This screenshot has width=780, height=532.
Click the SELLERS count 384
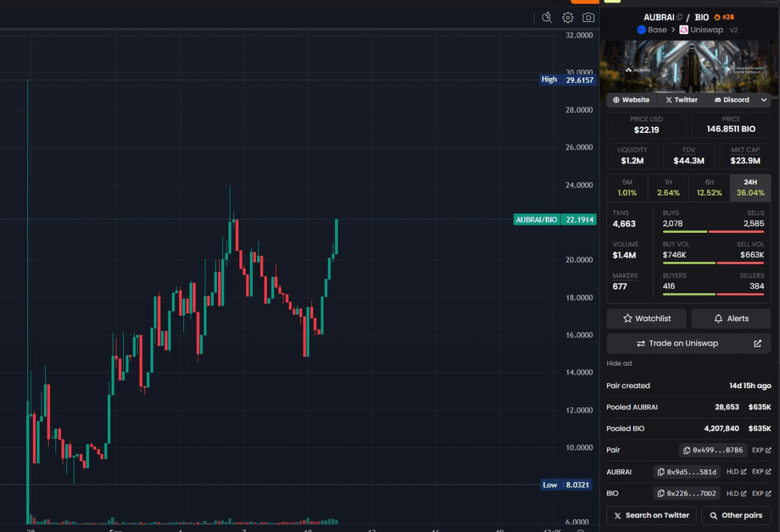(x=757, y=286)
